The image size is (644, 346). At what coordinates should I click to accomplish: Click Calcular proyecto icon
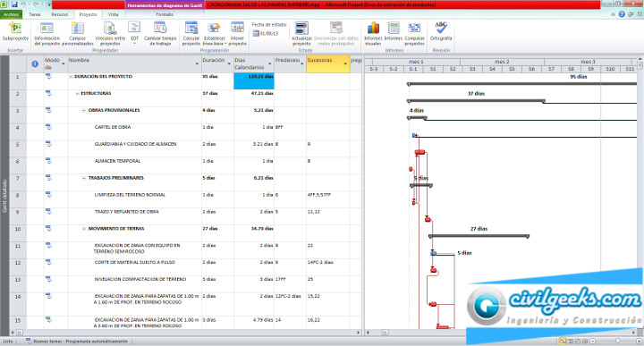point(191,28)
